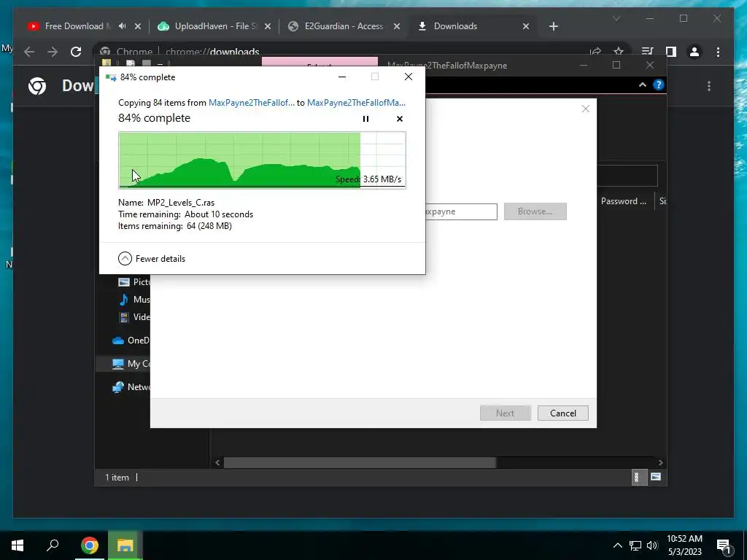
Task: Click the destination path input field
Action: point(461,211)
